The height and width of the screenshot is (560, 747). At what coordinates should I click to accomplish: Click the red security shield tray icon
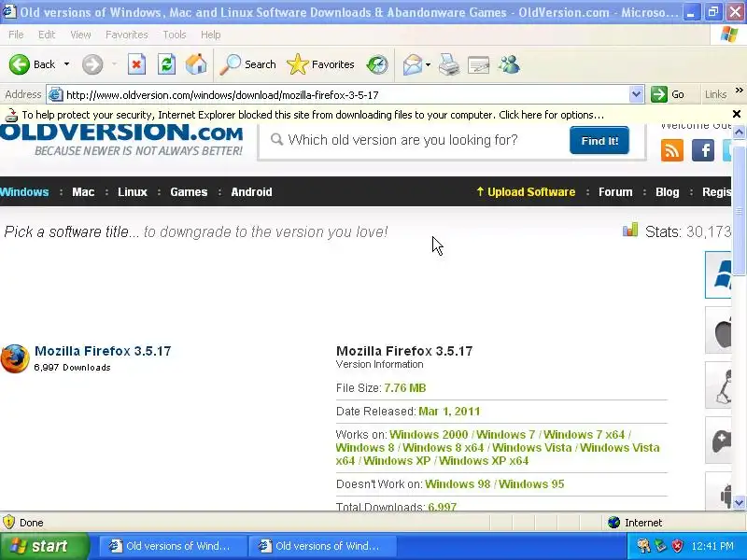tap(677, 546)
